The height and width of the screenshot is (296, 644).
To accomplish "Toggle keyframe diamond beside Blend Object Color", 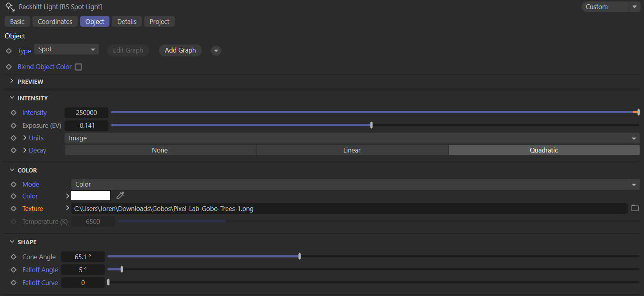I will tap(9, 67).
